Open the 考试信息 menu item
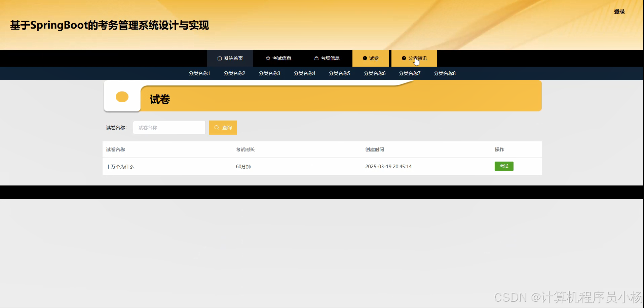This screenshot has width=644, height=308. [278, 58]
